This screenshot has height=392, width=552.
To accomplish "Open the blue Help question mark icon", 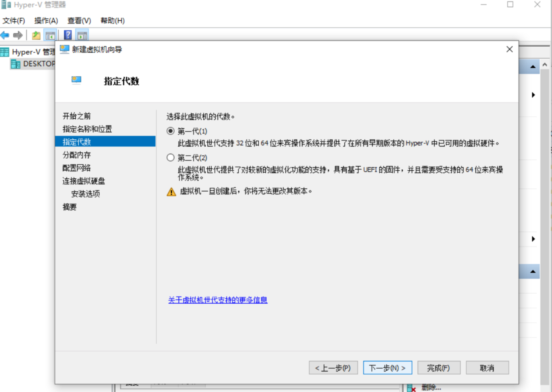I will pyautogui.click(x=68, y=35).
